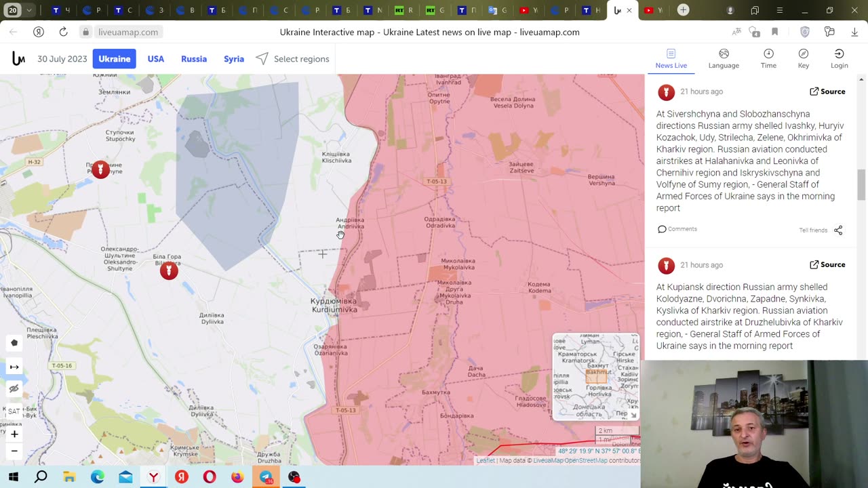Open Telegram in the taskbar
This screenshot has width=868, height=488.
coord(266,477)
